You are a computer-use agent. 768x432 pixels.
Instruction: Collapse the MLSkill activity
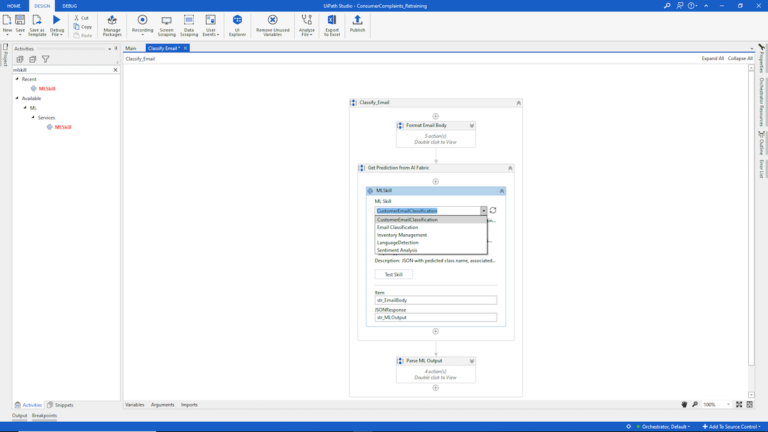coord(502,191)
